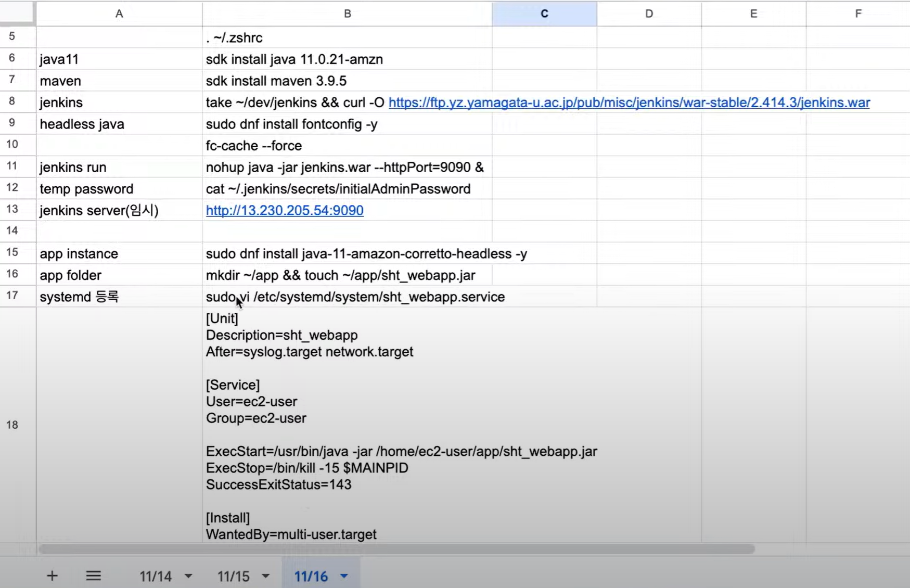Click the systemd unit file cell B18

347,425
